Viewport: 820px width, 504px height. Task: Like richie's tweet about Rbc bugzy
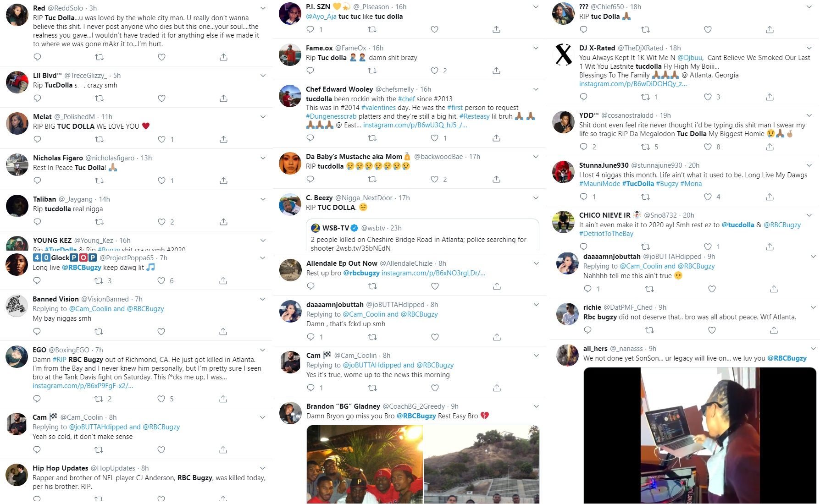coord(712,330)
